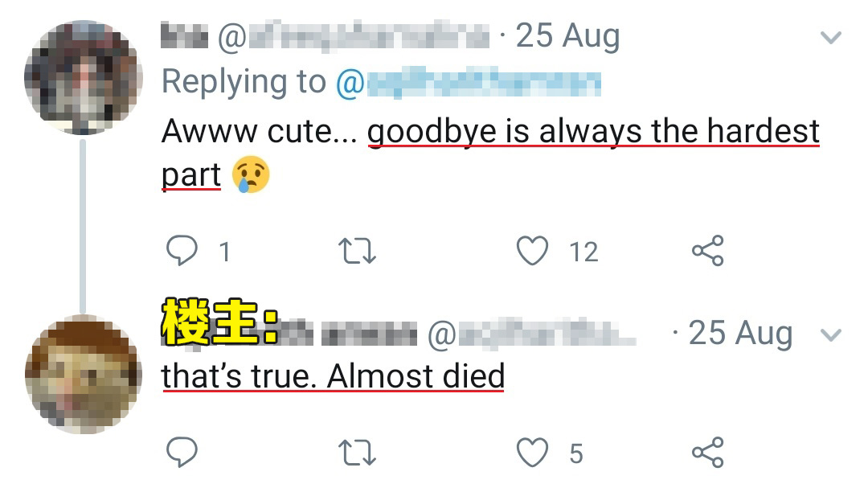The height and width of the screenshot is (484, 868).
Task: Click the 25 Aug timestamp on the first tweet
Action: pyautogui.click(x=567, y=37)
